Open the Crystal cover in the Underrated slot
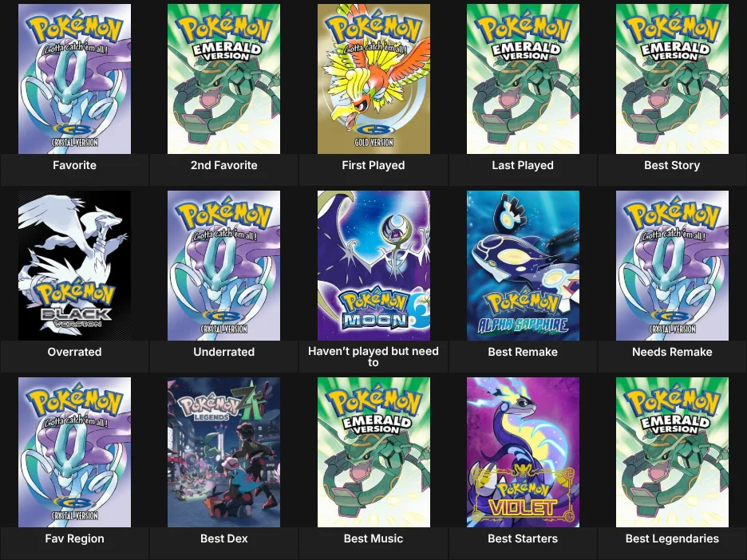The image size is (747, 560). coord(224,266)
